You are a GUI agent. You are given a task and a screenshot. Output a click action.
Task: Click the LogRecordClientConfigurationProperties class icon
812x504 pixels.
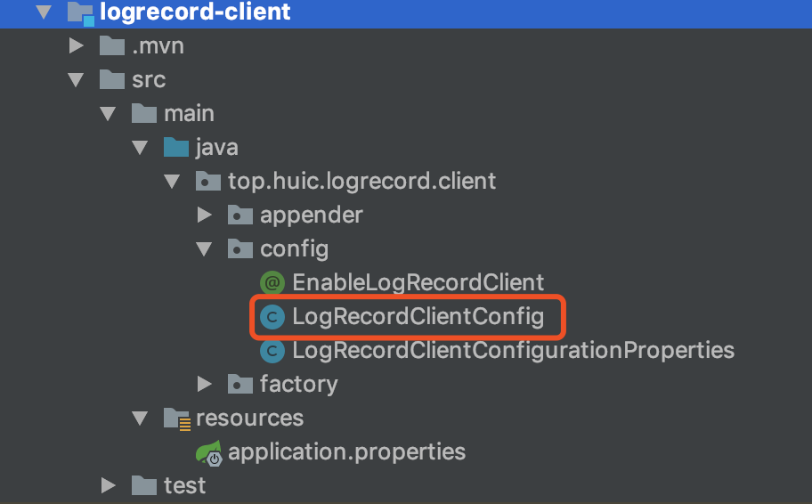[x=272, y=351]
